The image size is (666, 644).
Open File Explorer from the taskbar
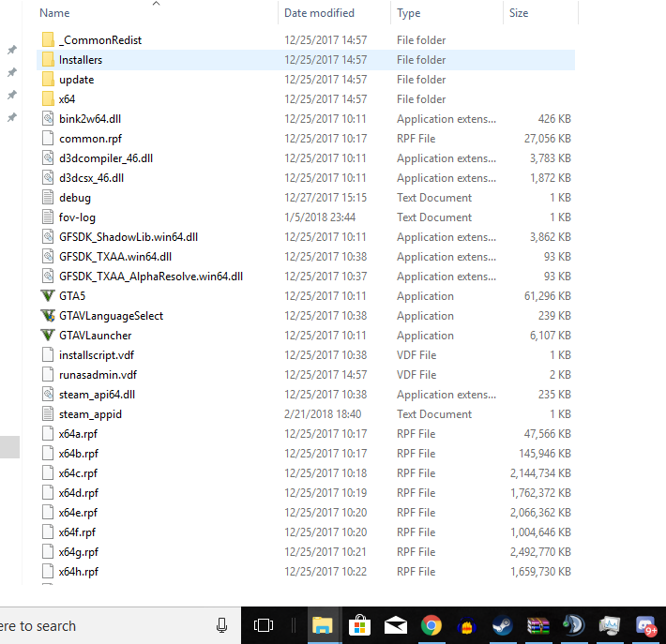pos(323,626)
